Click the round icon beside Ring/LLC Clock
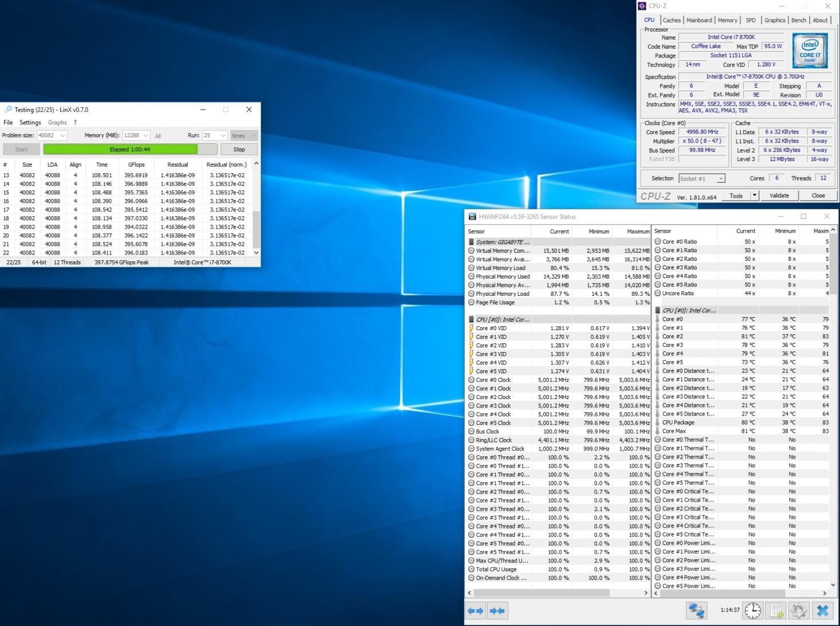The height and width of the screenshot is (626, 840). [x=471, y=440]
